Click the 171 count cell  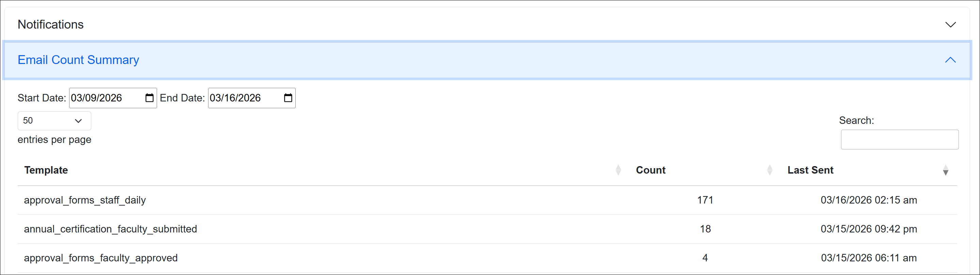point(705,200)
